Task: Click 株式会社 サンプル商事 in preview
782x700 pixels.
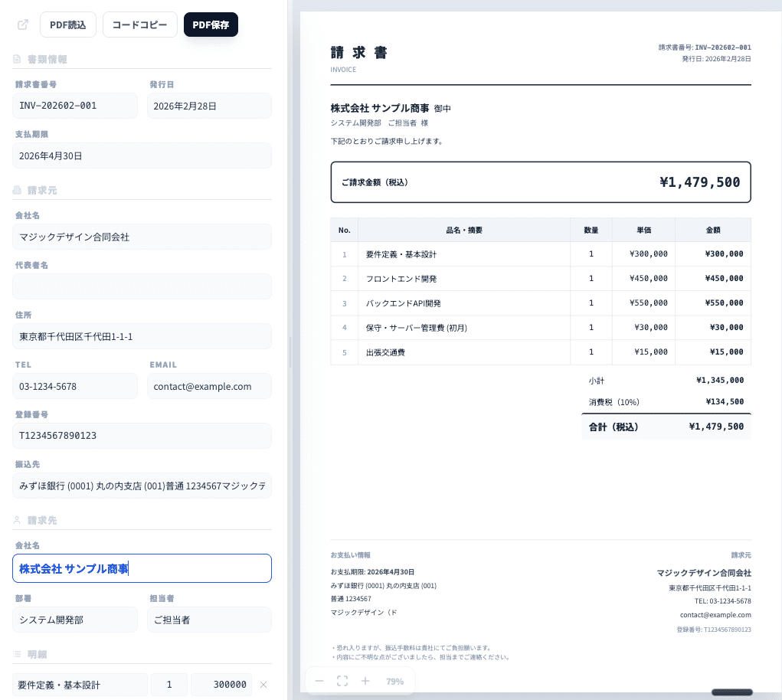Action: pyautogui.click(x=380, y=108)
